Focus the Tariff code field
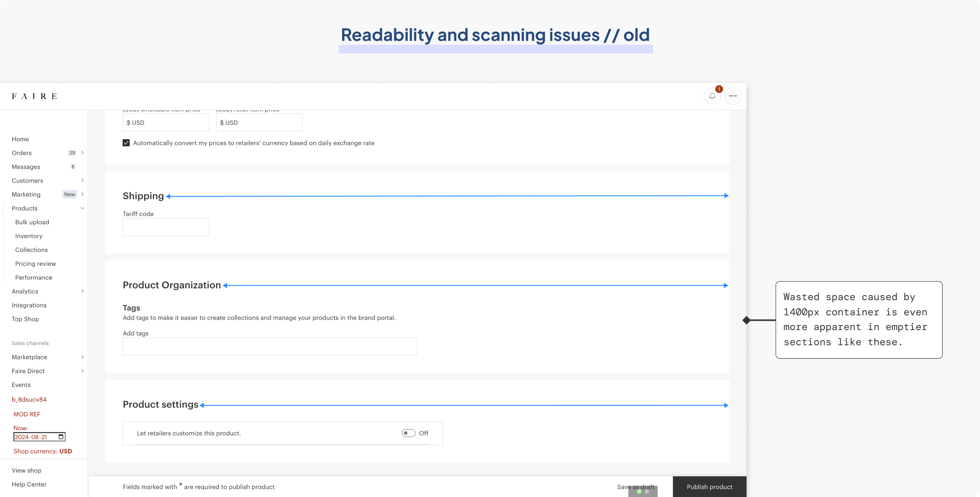Image resolution: width=980 pixels, height=497 pixels. pos(166,227)
